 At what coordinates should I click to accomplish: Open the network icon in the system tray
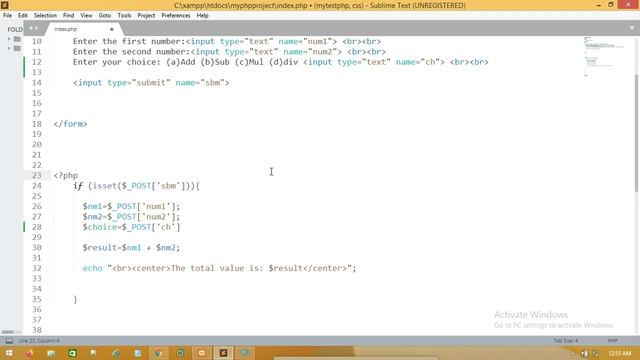pyautogui.click(x=584, y=353)
